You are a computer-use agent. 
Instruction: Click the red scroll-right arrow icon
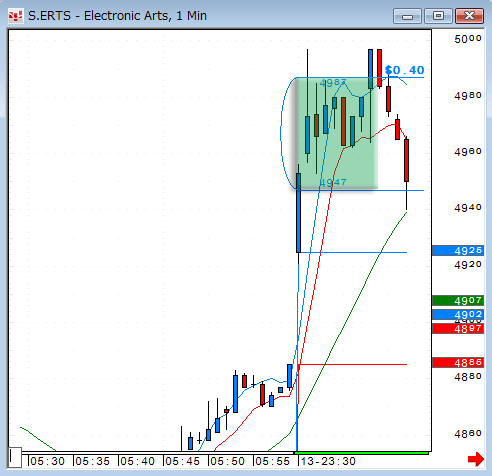(x=476, y=459)
